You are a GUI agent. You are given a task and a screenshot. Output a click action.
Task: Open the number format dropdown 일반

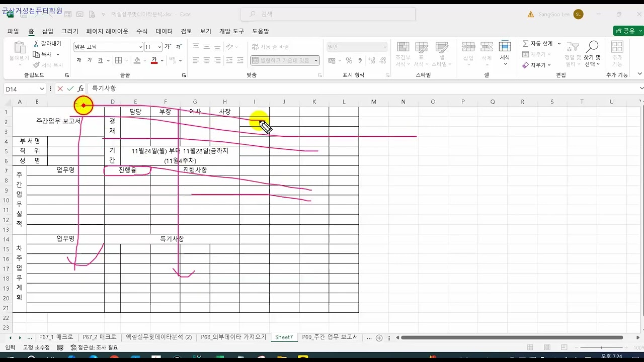click(x=384, y=47)
